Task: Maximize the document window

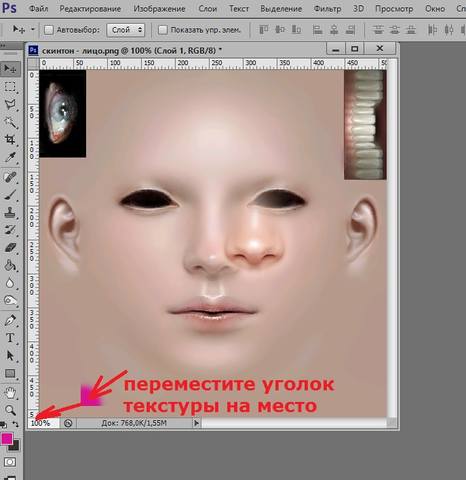Action: (355, 49)
